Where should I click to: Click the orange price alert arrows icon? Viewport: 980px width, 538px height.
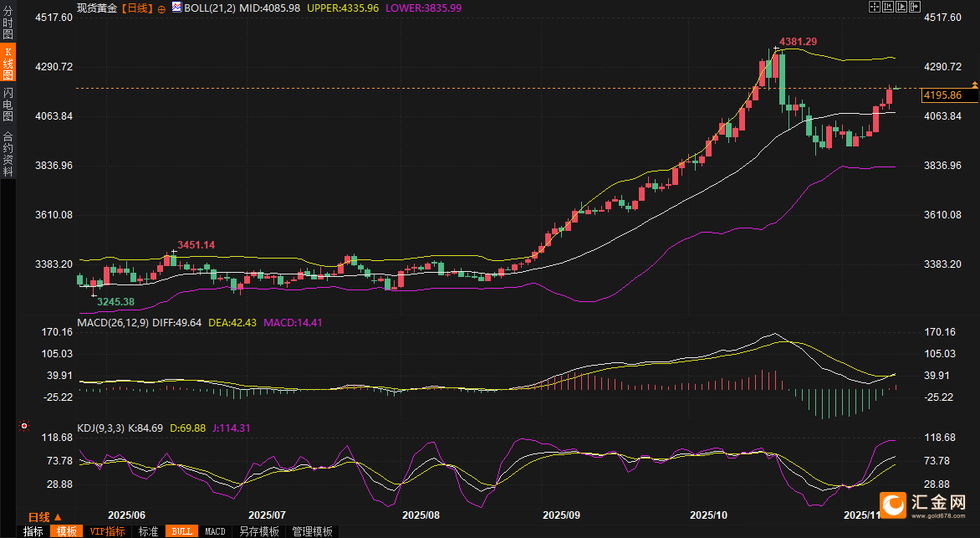click(x=975, y=85)
